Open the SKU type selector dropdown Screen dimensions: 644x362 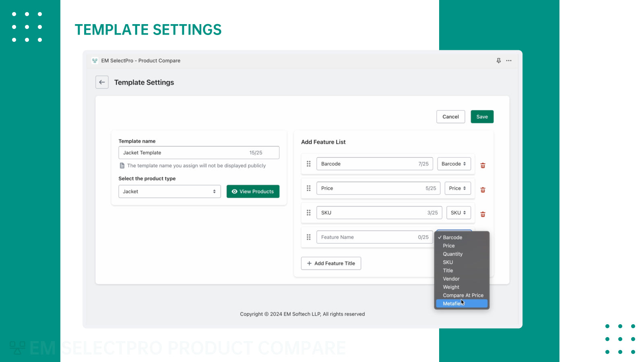pyautogui.click(x=458, y=213)
